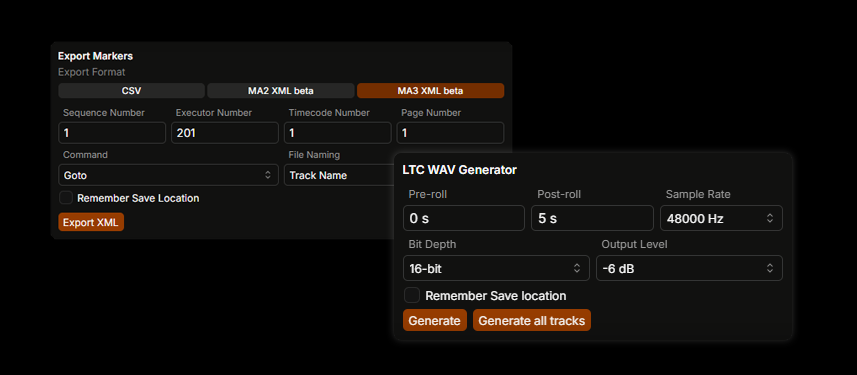This screenshot has width=857, height=375.
Task: Click the Export Format label
Action: click(x=91, y=72)
